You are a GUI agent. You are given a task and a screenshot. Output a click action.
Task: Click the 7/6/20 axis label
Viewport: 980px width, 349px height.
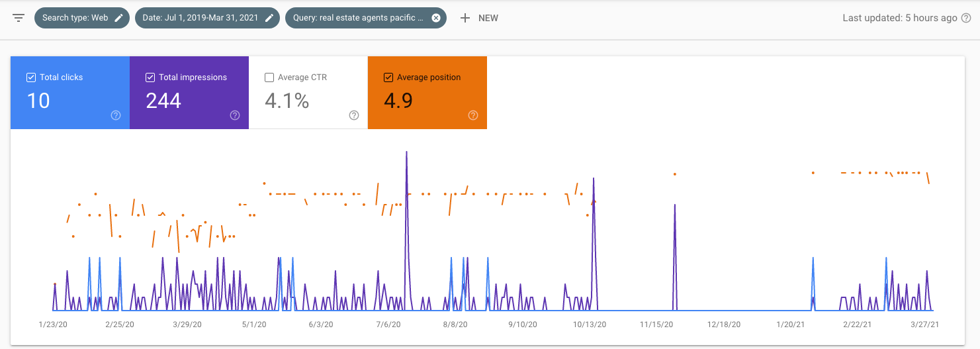pyautogui.click(x=388, y=324)
